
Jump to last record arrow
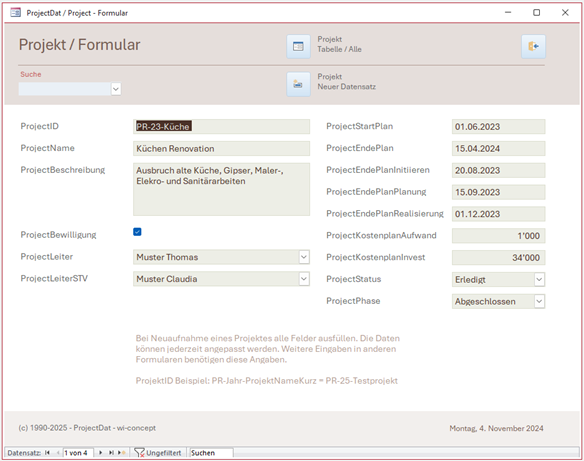(111, 453)
